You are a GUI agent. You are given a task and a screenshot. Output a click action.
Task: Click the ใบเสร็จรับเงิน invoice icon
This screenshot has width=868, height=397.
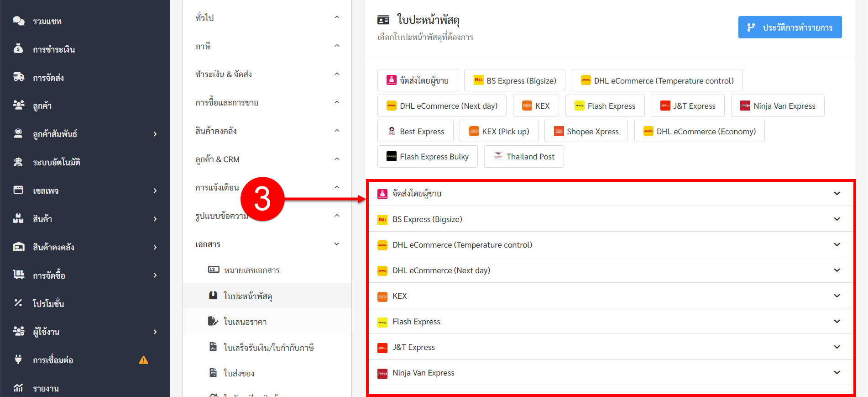pos(213,347)
